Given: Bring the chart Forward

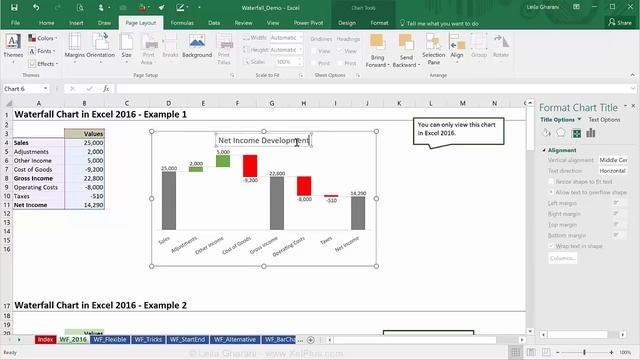Looking at the screenshot, I should point(377,51).
